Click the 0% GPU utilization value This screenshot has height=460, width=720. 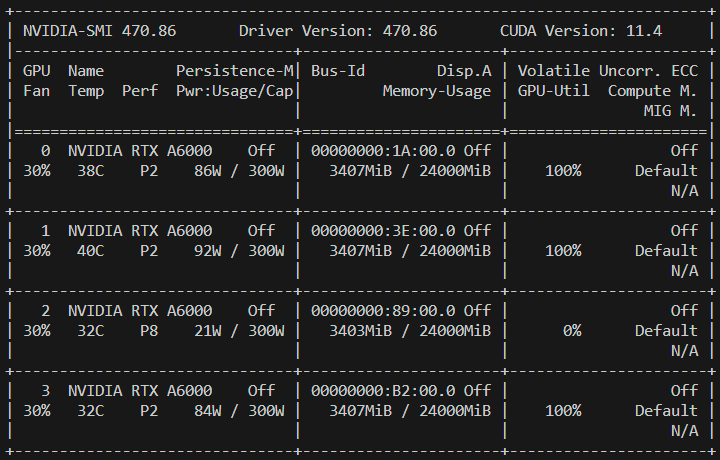(x=571, y=331)
